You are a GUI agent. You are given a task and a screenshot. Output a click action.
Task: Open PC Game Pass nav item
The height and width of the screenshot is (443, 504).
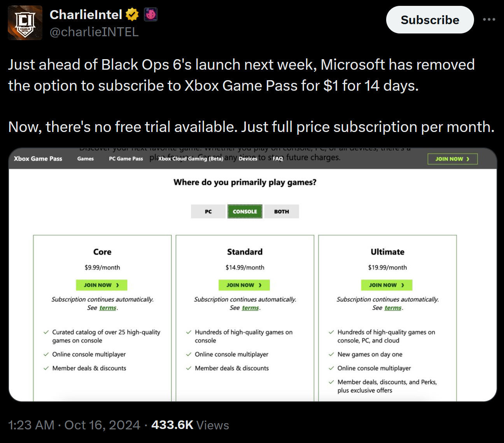pos(126,158)
